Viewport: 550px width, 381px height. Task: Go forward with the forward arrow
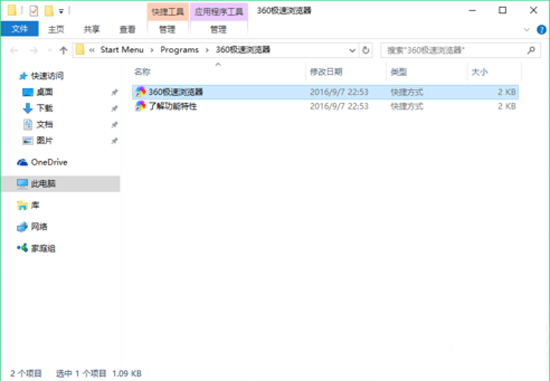coord(33,51)
